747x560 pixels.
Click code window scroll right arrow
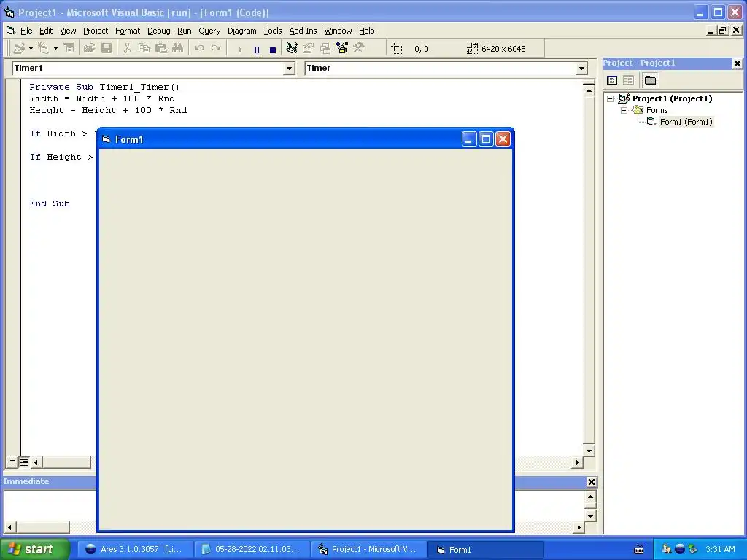pos(578,462)
